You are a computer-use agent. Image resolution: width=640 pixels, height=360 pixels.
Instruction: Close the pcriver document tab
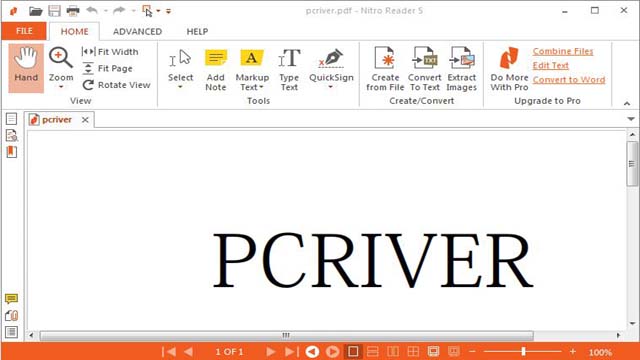pos(85,120)
